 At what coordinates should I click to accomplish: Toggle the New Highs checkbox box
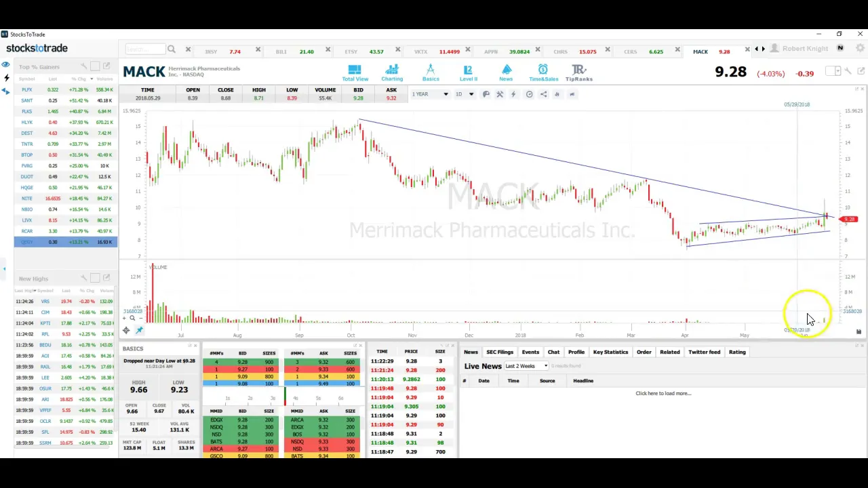click(x=96, y=278)
